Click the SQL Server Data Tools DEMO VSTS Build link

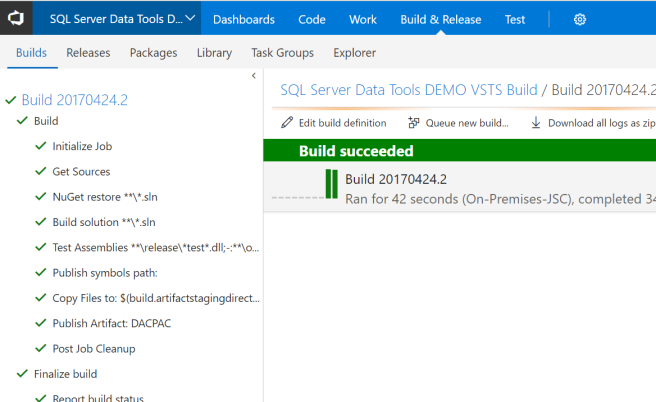pos(408,89)
